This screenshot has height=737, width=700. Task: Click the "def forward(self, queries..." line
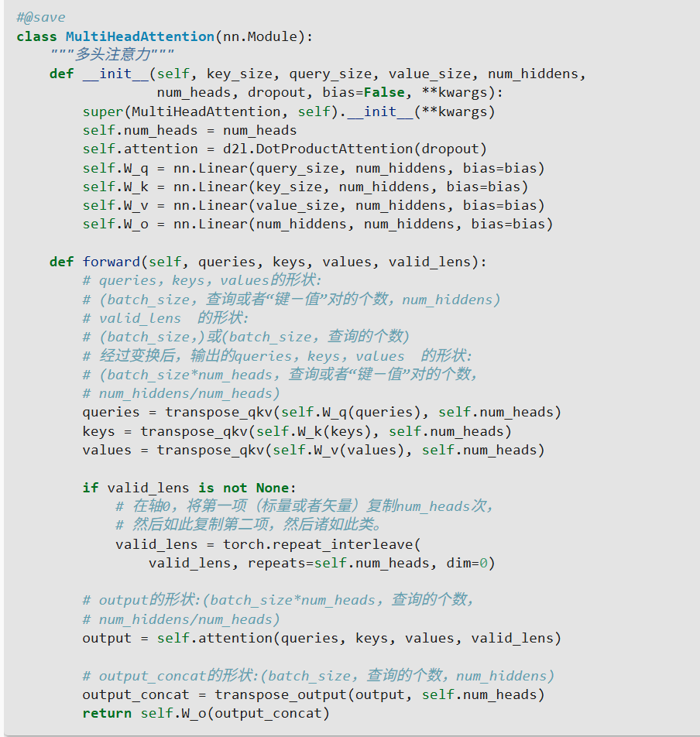pyautogui.click(x=268, y=262)
